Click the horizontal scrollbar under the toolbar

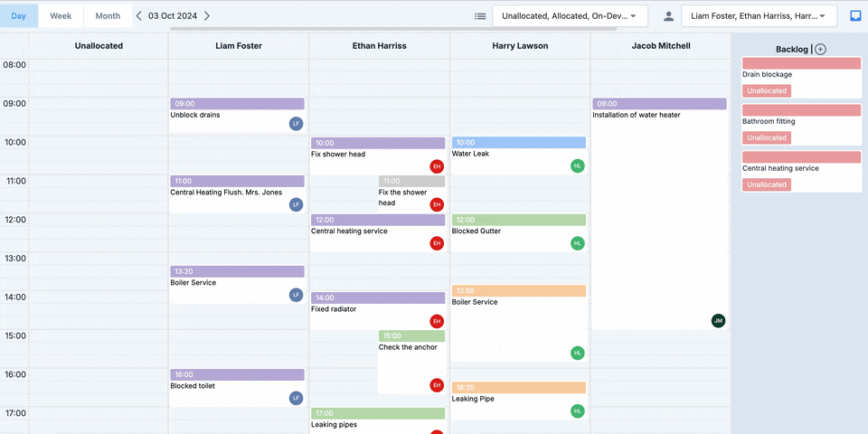[x=393, y=29]
